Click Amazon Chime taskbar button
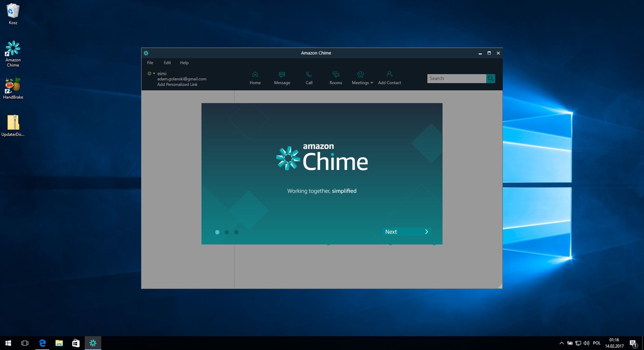The width and height of the screenshot is (644, 350). (x=93, y=343)
